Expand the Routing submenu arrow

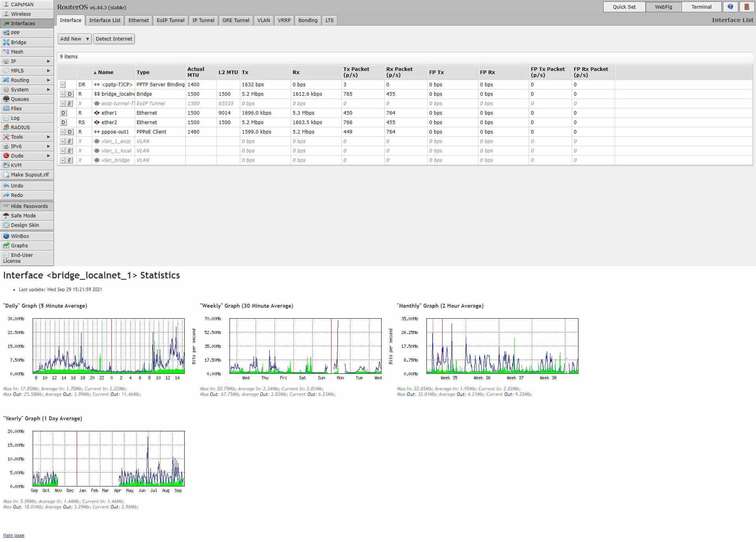click(x=48, y=80)
